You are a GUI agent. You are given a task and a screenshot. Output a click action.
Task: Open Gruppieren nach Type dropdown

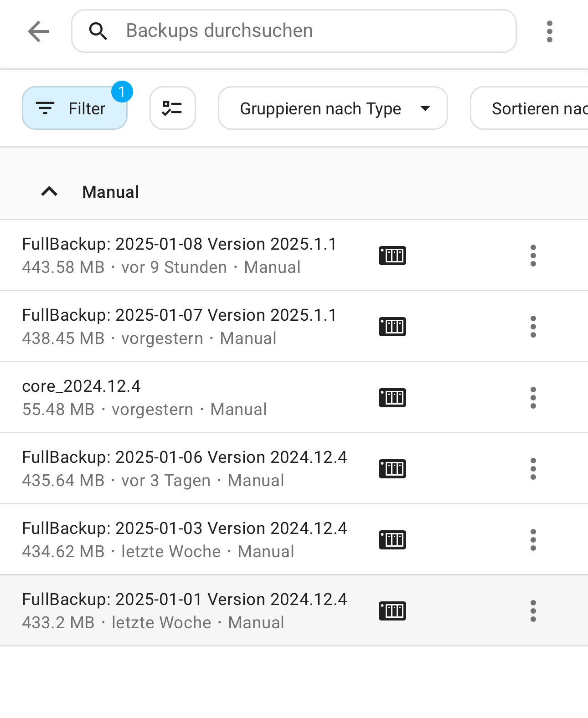333,108
